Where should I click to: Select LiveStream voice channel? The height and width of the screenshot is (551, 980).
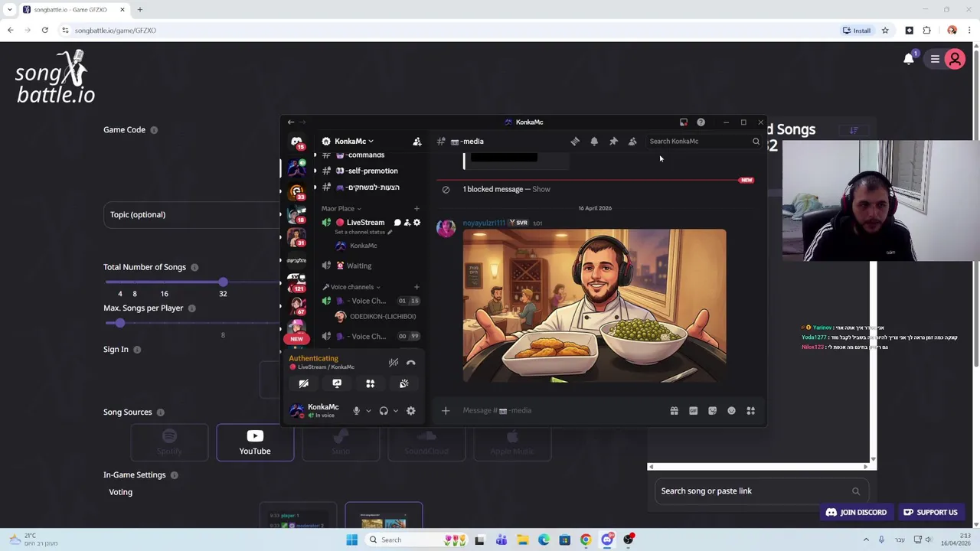coord(365,223)
